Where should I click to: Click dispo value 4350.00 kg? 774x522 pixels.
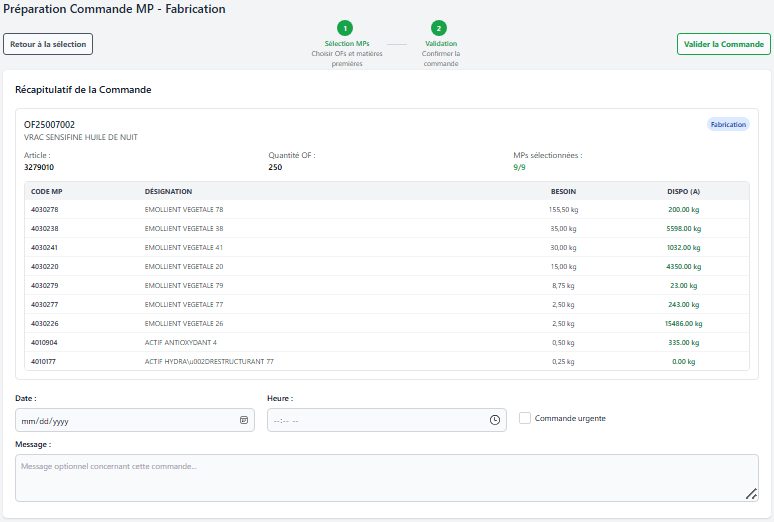684,267
